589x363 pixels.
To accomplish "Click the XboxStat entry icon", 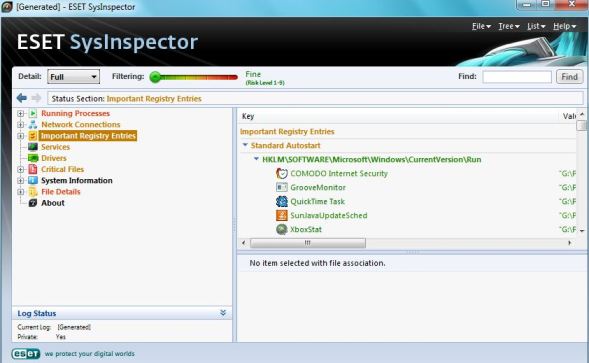I will point(282,229).
